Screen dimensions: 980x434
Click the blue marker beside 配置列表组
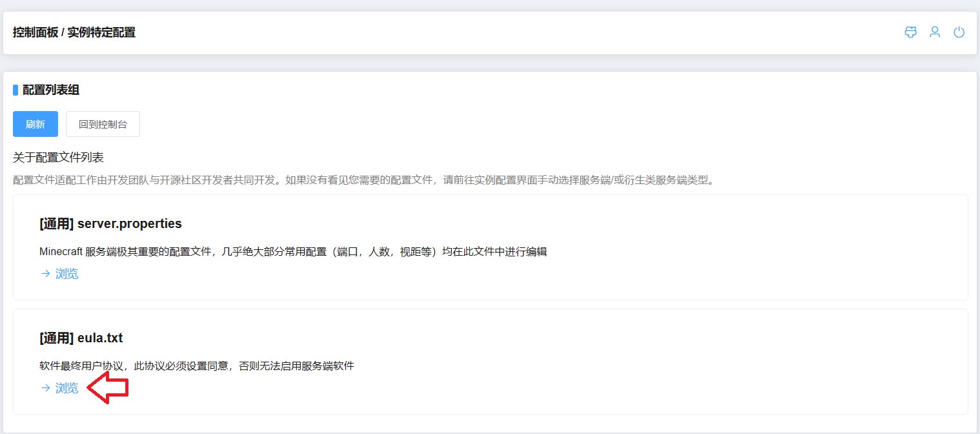pyautogui.click(x=15, y=90)
